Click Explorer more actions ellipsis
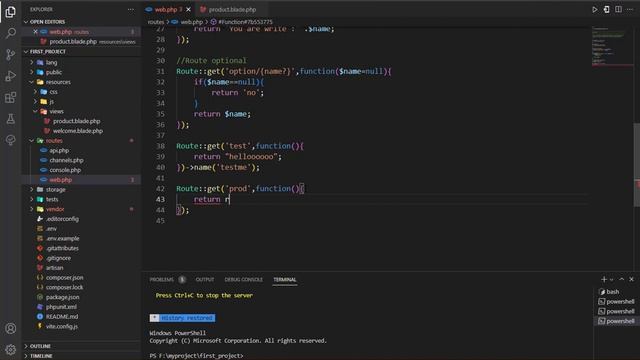The width and height of the screenshot is (640, 360). [x=131, y=9]
